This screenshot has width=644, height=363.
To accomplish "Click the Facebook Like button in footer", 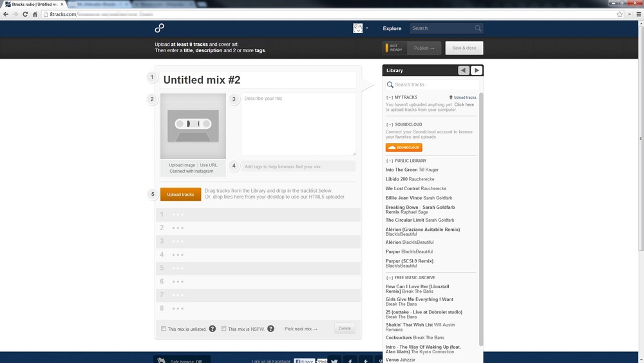I will [x=305, y=361].
